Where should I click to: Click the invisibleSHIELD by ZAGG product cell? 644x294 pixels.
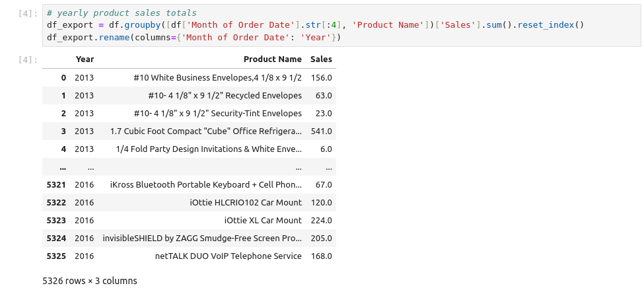pyautogui.click(x=202, y=239)
